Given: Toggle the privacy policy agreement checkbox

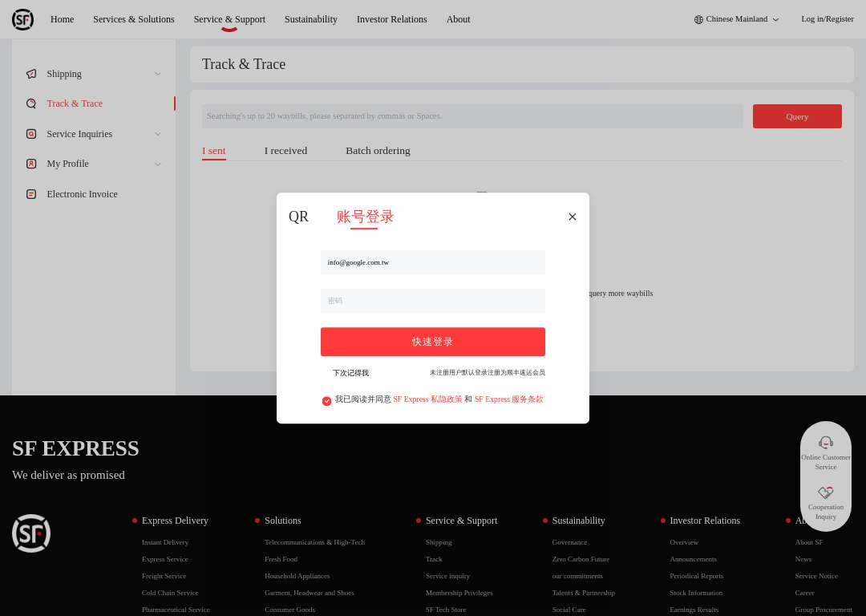Looking at the screenshot, I should 326,400.
